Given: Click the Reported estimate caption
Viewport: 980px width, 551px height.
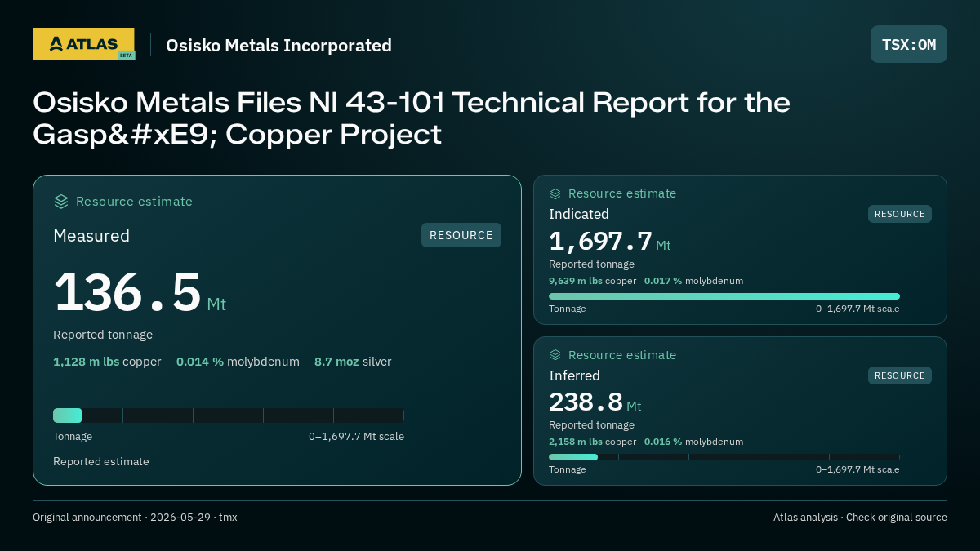Looking at the screenshot, I should tap(101, 462).
